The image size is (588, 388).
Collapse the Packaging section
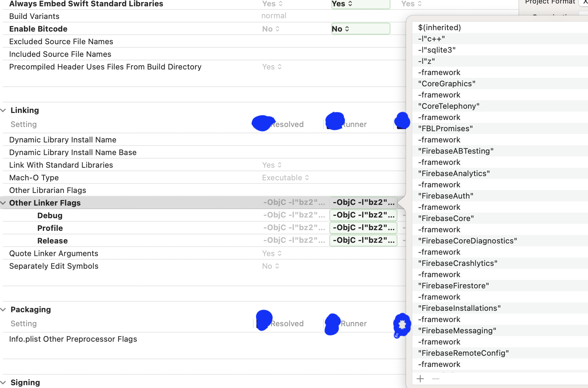tap(3, 309)
